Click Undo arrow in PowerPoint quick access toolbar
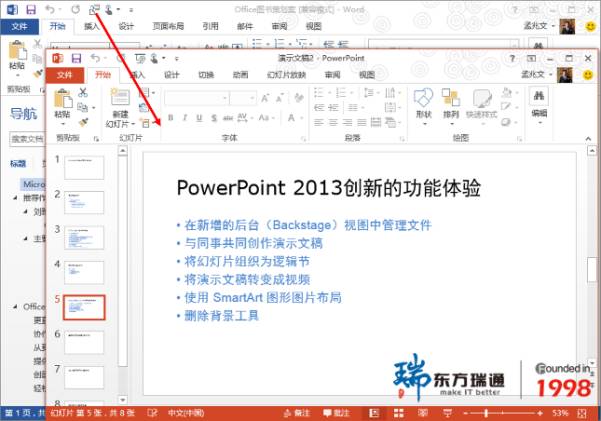 95,58
